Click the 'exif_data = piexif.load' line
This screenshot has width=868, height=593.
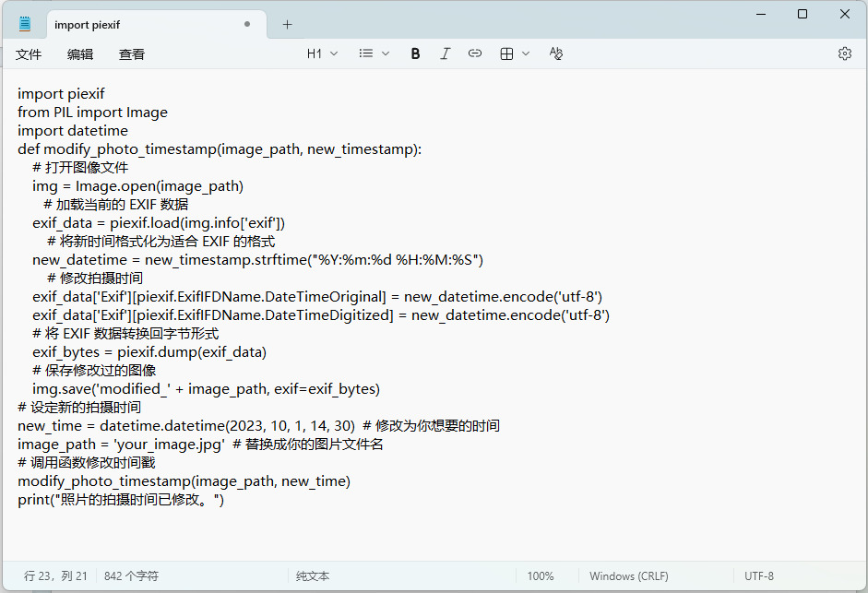[159, 222]
